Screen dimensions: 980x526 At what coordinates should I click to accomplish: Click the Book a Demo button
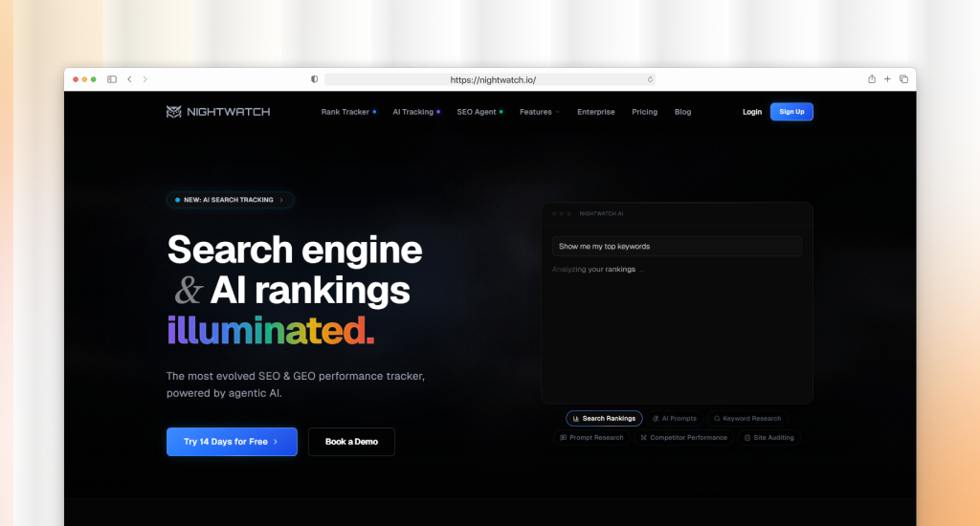[x=351, y=442]
